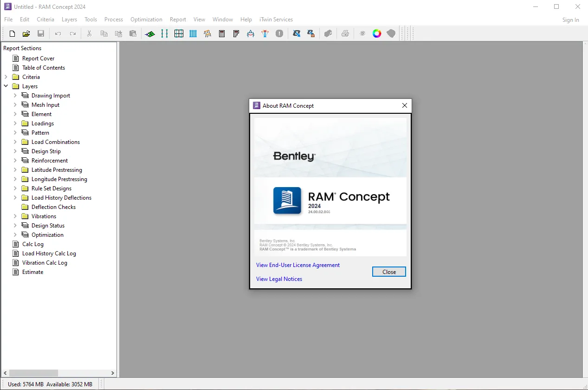The image size is (588, 390).
Task: Expand the Design Strip node
Action: (15, 151)
